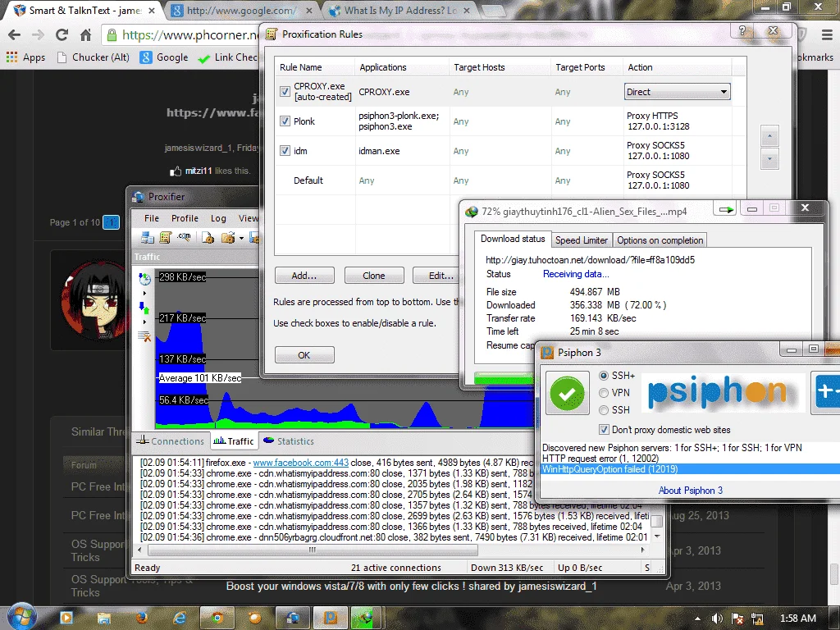The image size is (840, 630).
Task: Open Chrome hamburger menu icon
Action: [827, 34]
